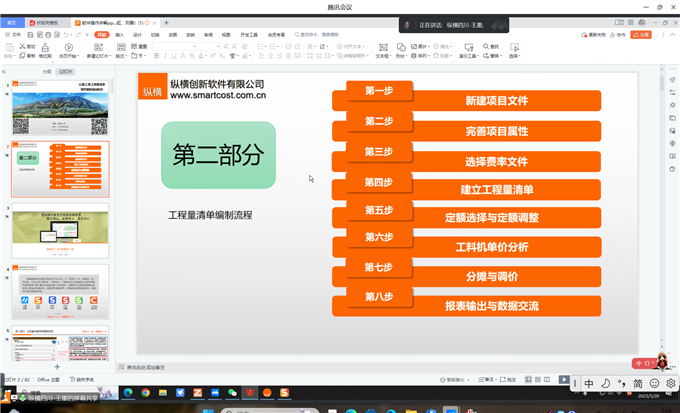
Task: Open the File (文件) menu
Action: point(13,35)
